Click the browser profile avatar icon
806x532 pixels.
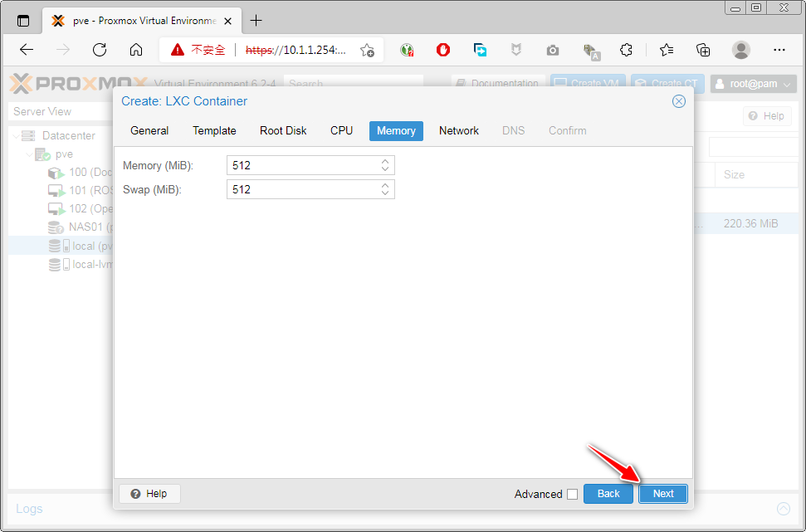coord(740,50)
